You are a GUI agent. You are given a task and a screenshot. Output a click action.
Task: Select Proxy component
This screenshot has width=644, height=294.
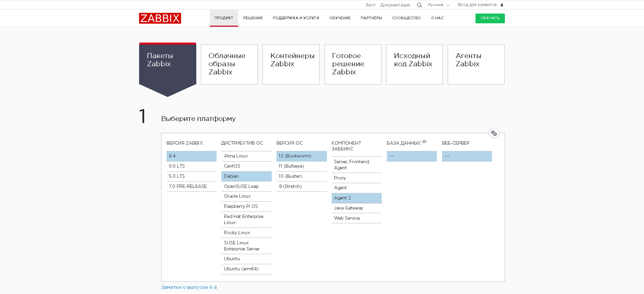pyautogui.click(x=357, y=178)
